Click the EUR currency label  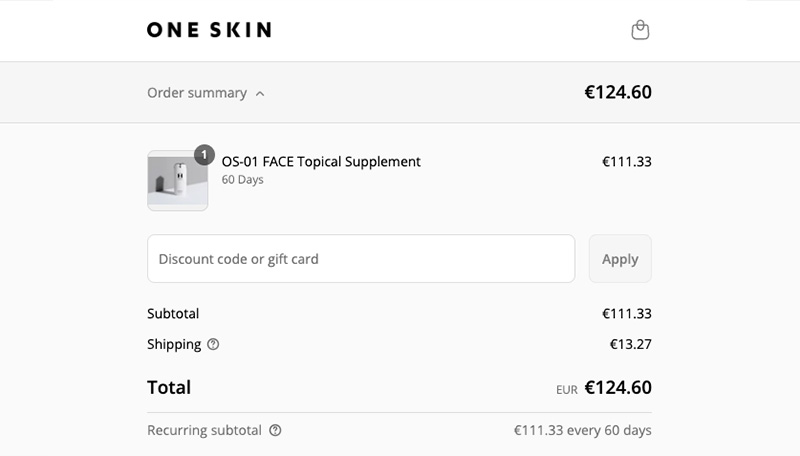click(567, 390)
